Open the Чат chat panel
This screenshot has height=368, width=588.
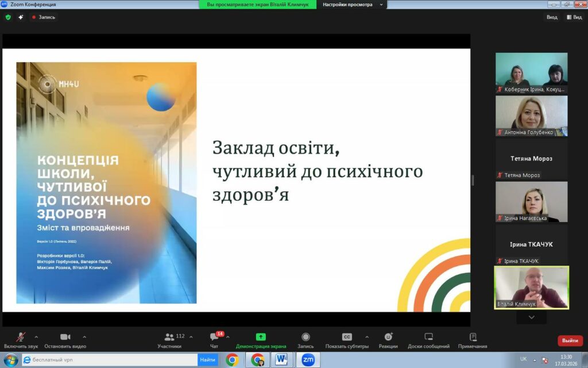pos(214,337)
